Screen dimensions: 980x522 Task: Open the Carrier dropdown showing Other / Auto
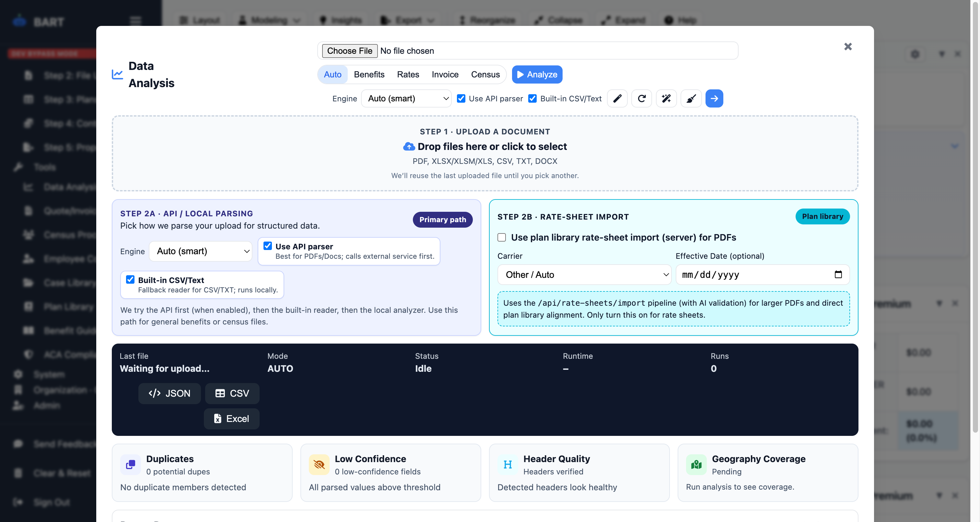coord(584,275)
